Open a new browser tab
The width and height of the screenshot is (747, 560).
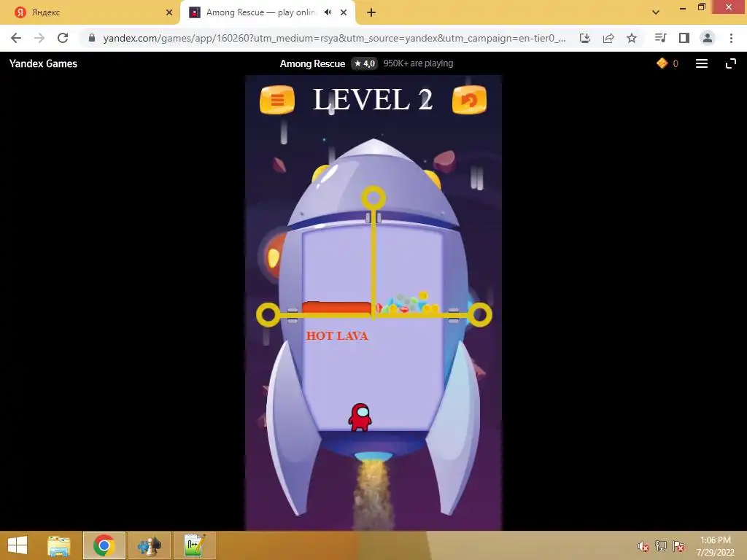(x=371, y=12)
